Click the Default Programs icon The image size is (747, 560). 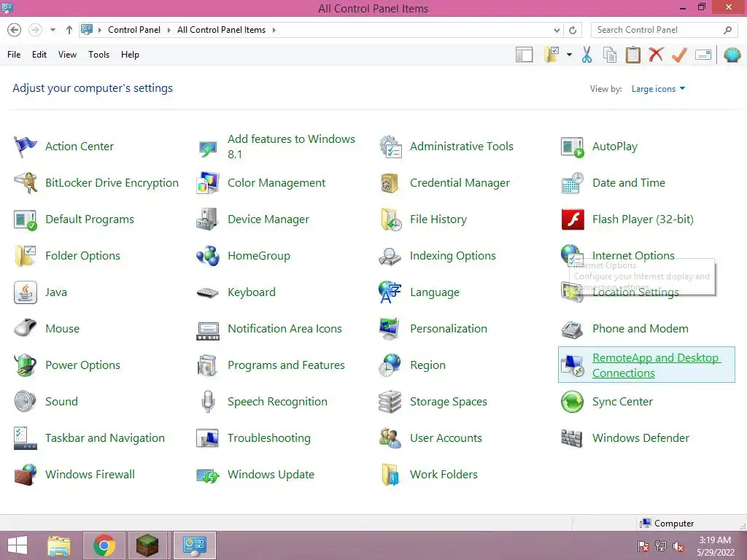tap(26, 219)
